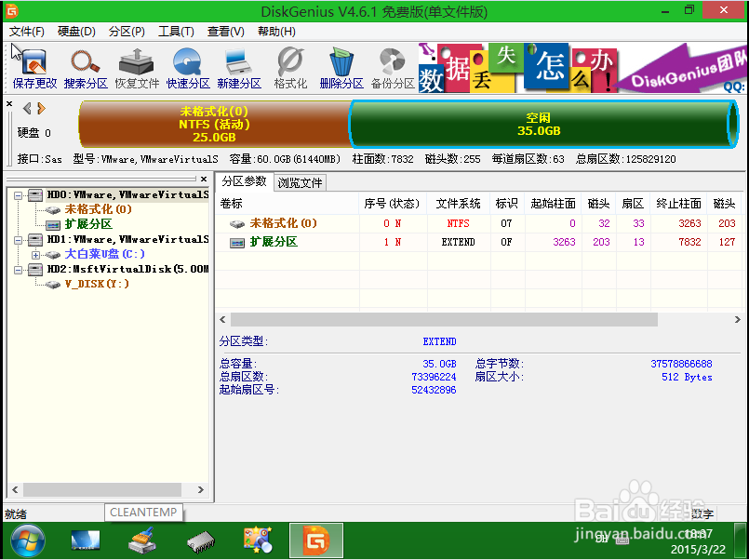Select 扩展分区 in the disk tree
Viewport: 749px width, 560px height.
(x=88, y=224)
